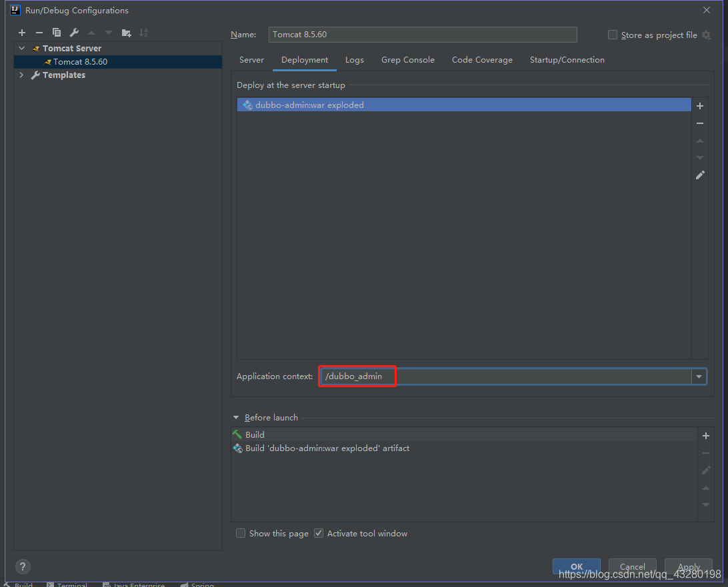Image resolution: width=728 pixels, height=587 pixels.
Task: Open Spring tool window at bottom
Action: tap(197, 585)
